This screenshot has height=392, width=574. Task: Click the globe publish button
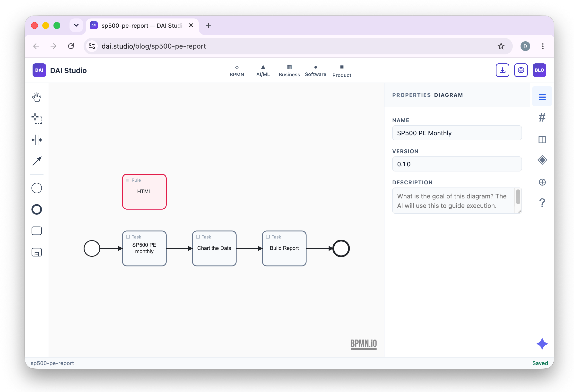click(521, 70)
